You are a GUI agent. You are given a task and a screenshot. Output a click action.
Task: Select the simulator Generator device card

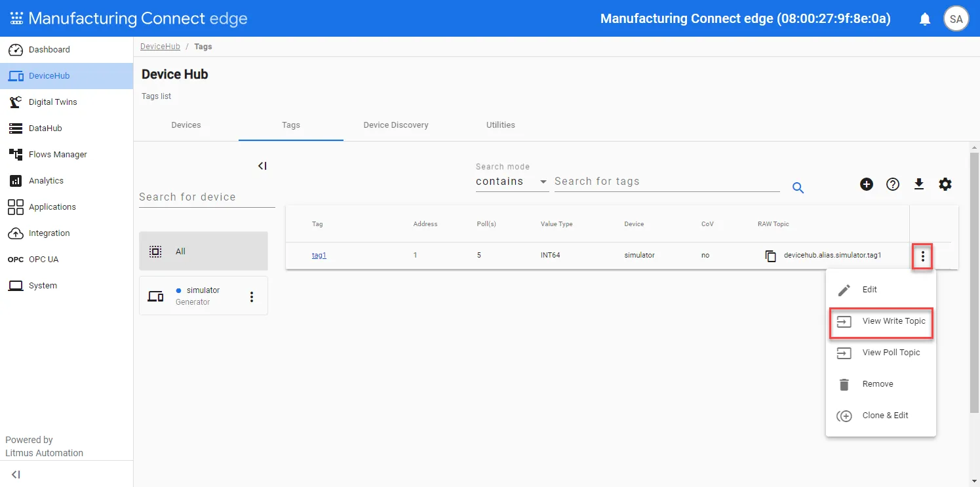tap(203, 296)
